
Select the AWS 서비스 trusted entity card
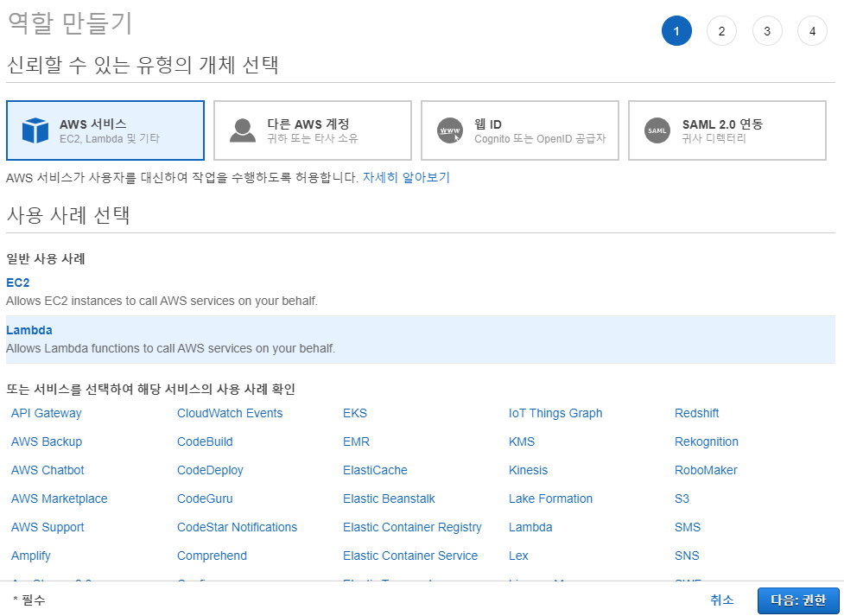105,130
